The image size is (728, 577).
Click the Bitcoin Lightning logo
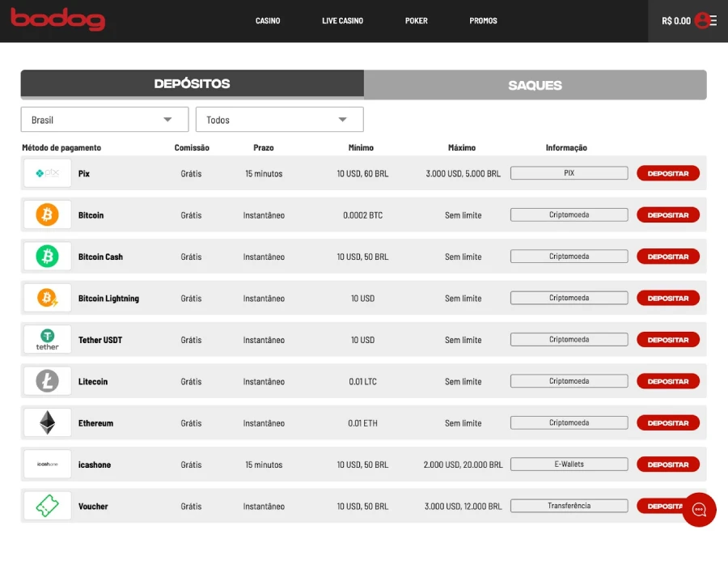(48, 298)
